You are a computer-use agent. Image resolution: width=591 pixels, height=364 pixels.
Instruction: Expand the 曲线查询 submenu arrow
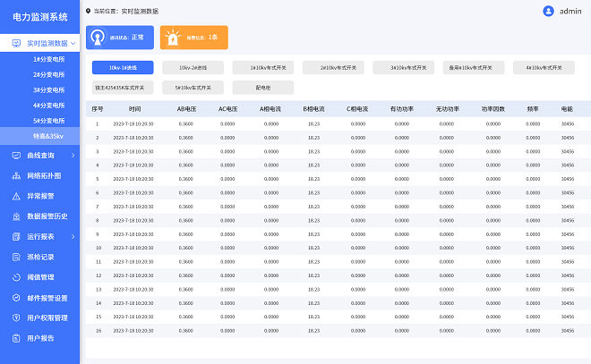point(73,156)
